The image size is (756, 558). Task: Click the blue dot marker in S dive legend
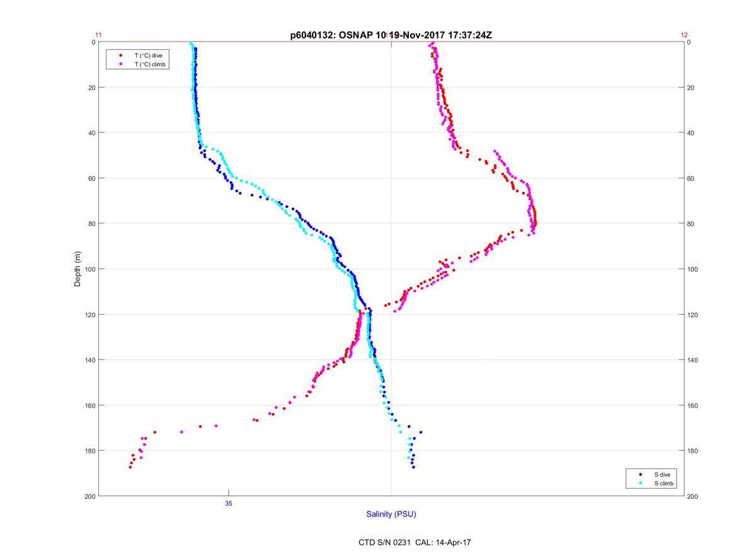pyautogui.click(x=640, y=474)
